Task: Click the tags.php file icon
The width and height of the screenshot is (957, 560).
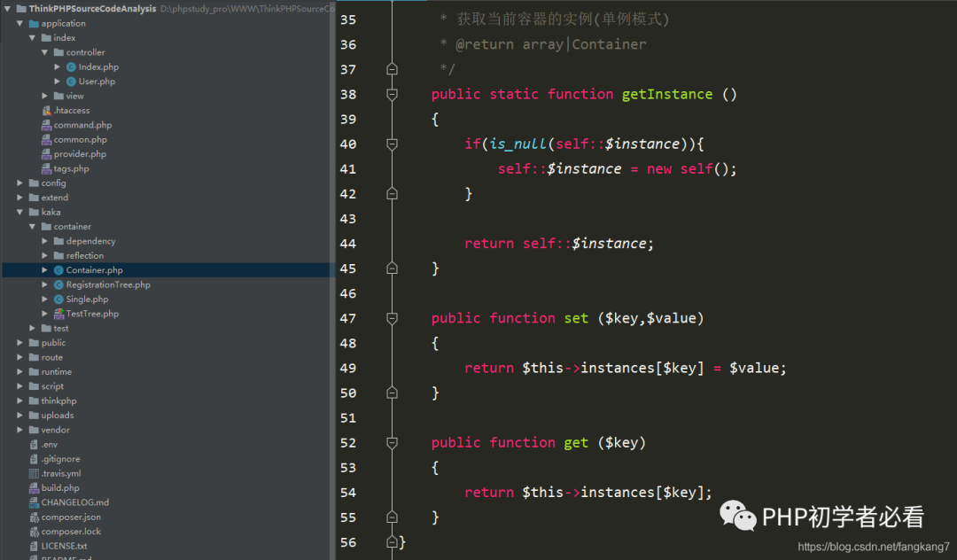Action: tap(46, 169)
